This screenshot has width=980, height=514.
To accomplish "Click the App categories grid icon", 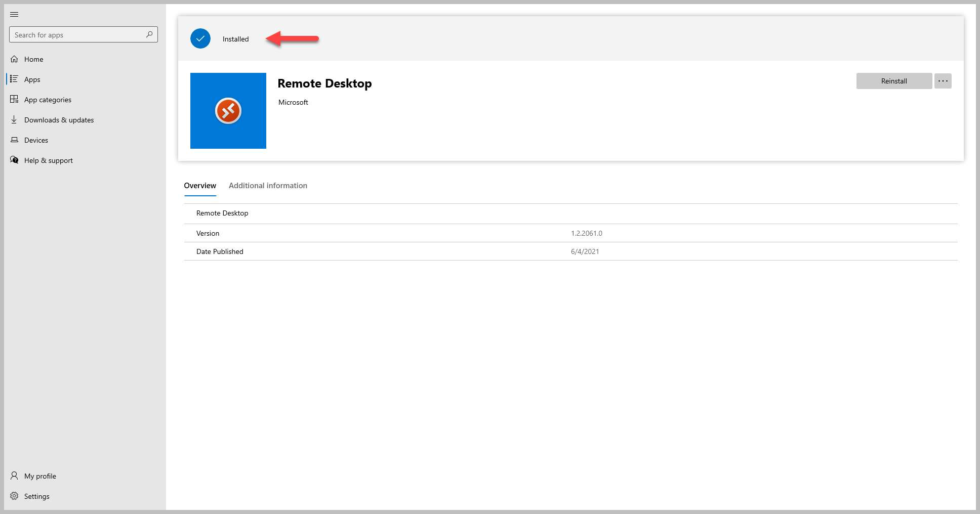I will click(x=14, y=100).
